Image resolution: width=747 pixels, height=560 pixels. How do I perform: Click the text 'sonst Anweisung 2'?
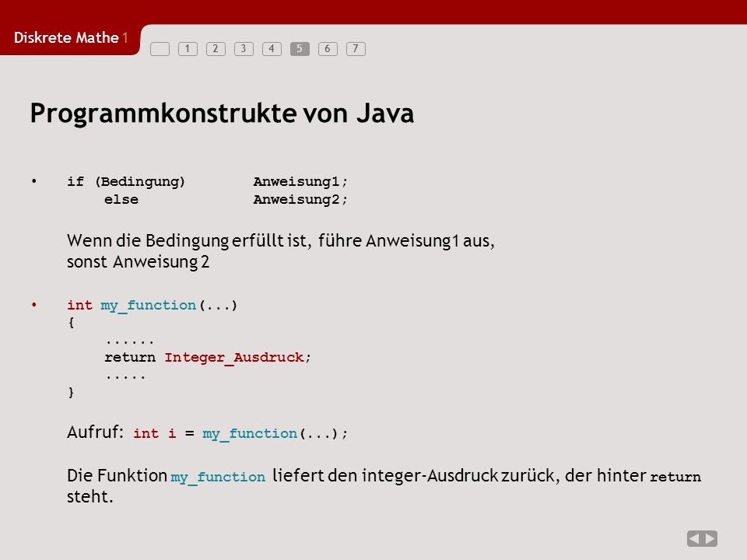(139, 262)
